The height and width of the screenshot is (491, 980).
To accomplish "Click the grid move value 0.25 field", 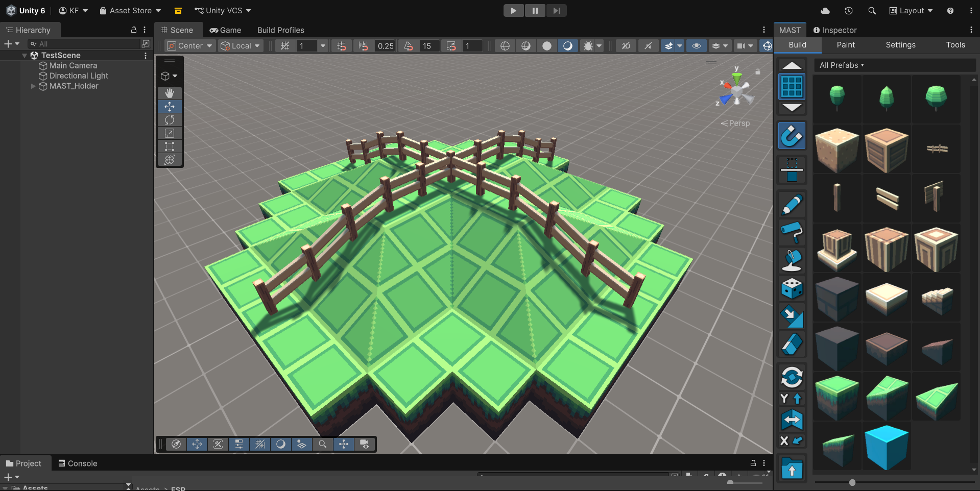I will pyautogui.click(x=385, y=46).
